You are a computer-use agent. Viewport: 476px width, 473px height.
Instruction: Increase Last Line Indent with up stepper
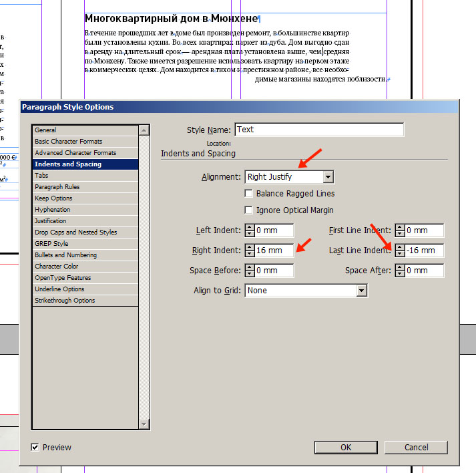(400, 247)
